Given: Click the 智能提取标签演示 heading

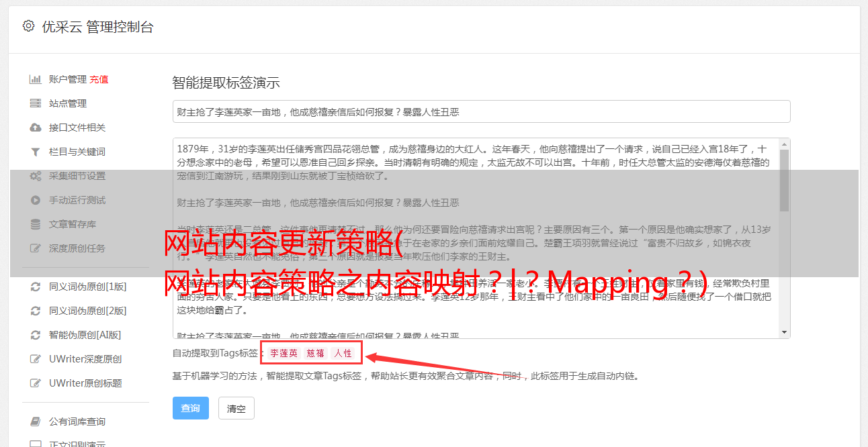Looking at the screenshot, I should click(x=226, y=83).
